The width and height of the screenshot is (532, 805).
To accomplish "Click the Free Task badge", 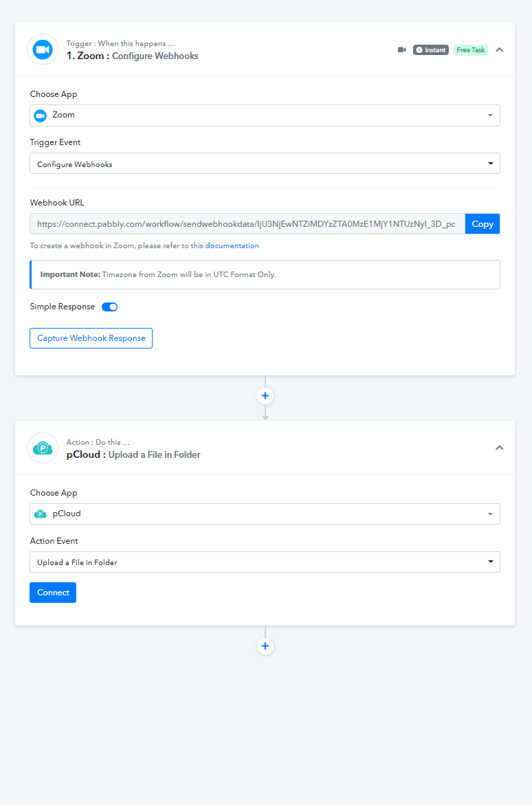I will click(471, 49).
